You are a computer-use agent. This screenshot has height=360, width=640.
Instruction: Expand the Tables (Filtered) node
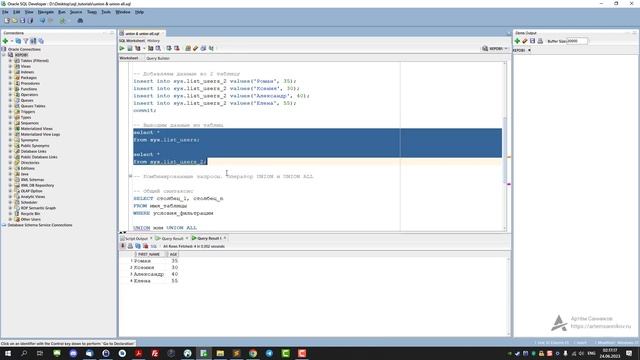(x=11, y=60)
